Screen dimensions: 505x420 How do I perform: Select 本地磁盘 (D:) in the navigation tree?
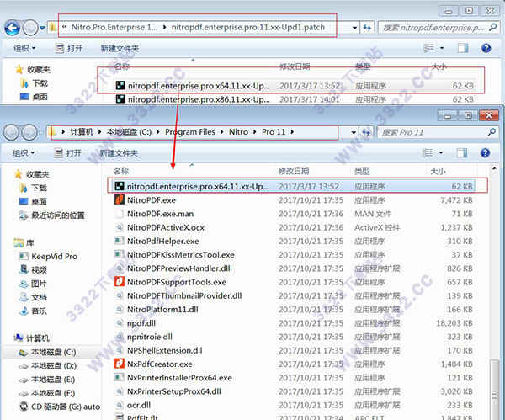tap(47, 366)
